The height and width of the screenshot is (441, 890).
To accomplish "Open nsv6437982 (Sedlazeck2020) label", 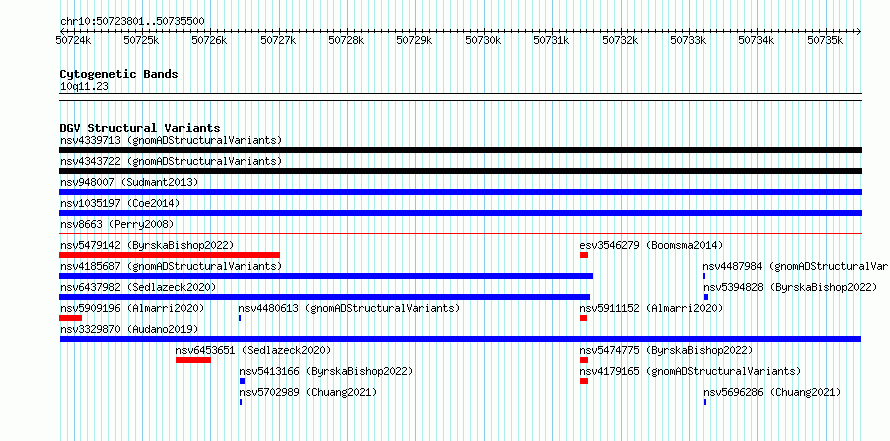I will [x=138, y=287].
